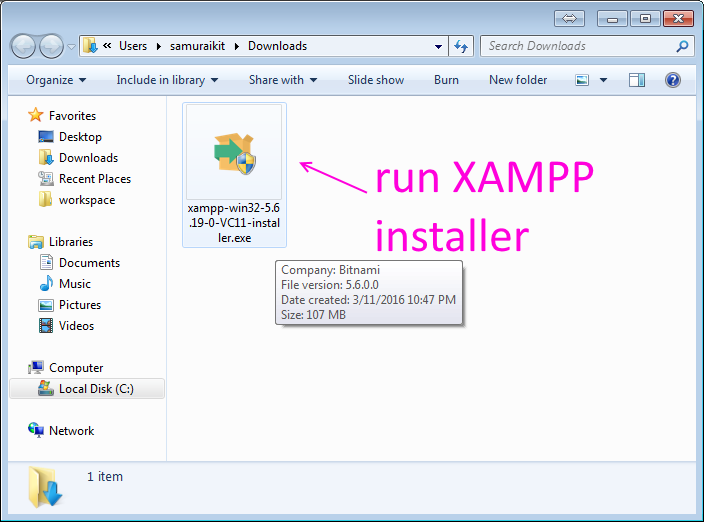The height and width of the screenshot is (522, 704).
Task: Select Music library
Action: click(x=75, y=284)
